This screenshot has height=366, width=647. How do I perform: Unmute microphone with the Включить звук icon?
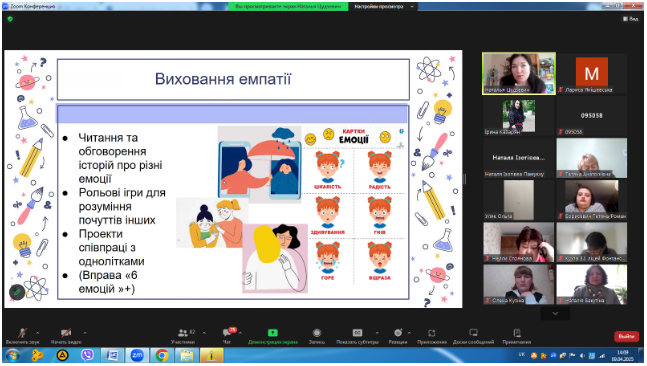(x=22, y=335)
